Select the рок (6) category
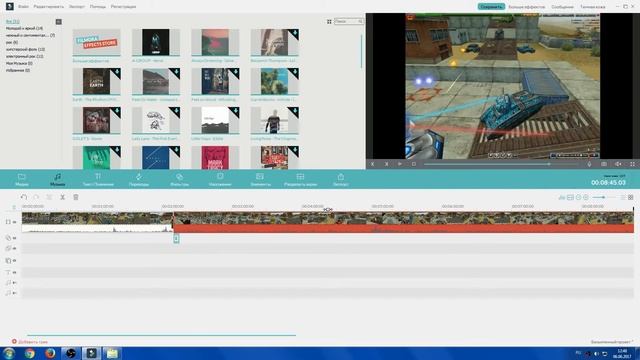The width and height of the screenshot is (640, 360). (12, 42)
